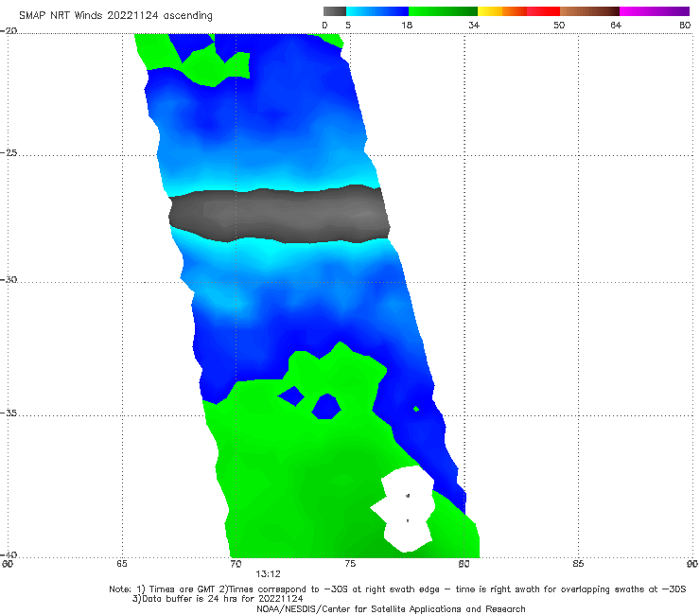Click the small blue hole inside green region near 74E

point(326,407)
